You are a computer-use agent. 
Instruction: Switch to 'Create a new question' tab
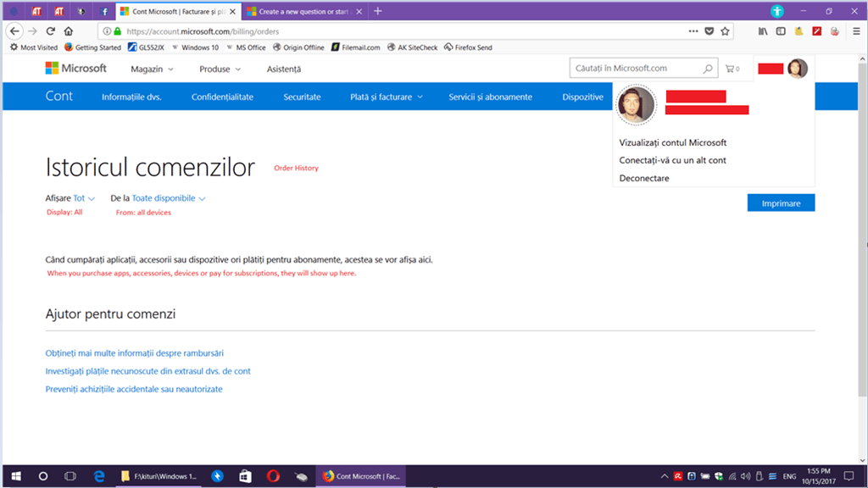304,11
